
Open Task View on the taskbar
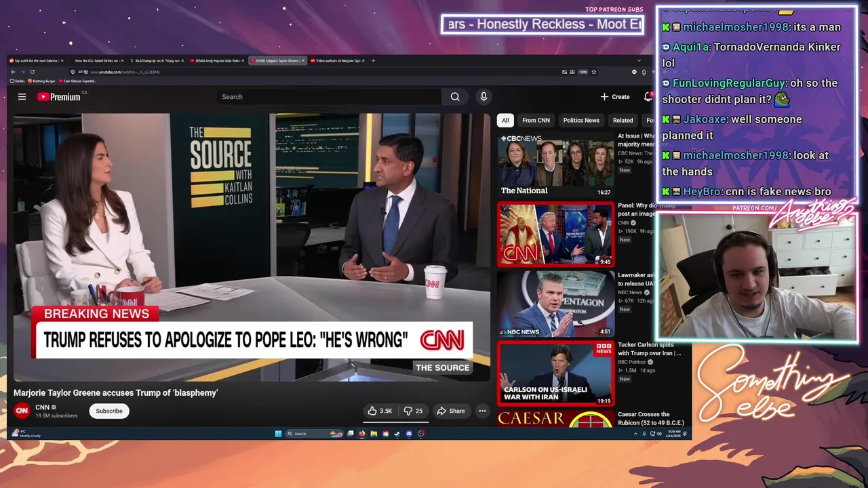pyautogui.click(x=350, y=434)
